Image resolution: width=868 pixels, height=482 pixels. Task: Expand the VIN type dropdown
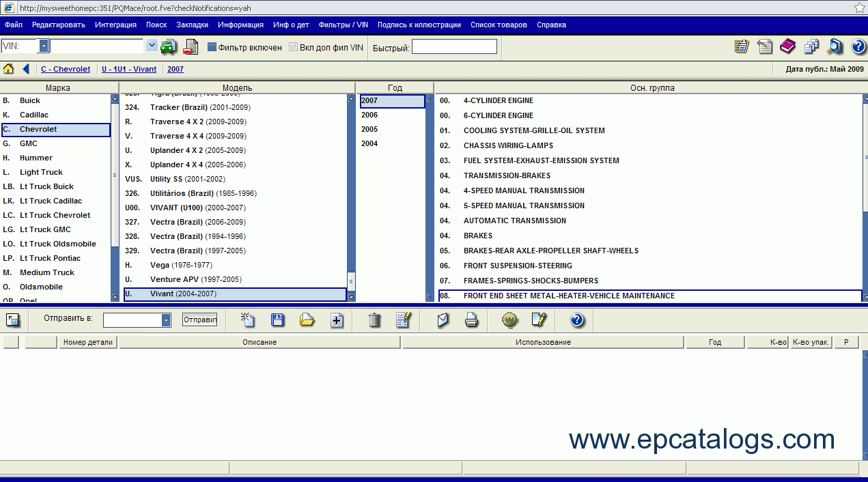44,46
